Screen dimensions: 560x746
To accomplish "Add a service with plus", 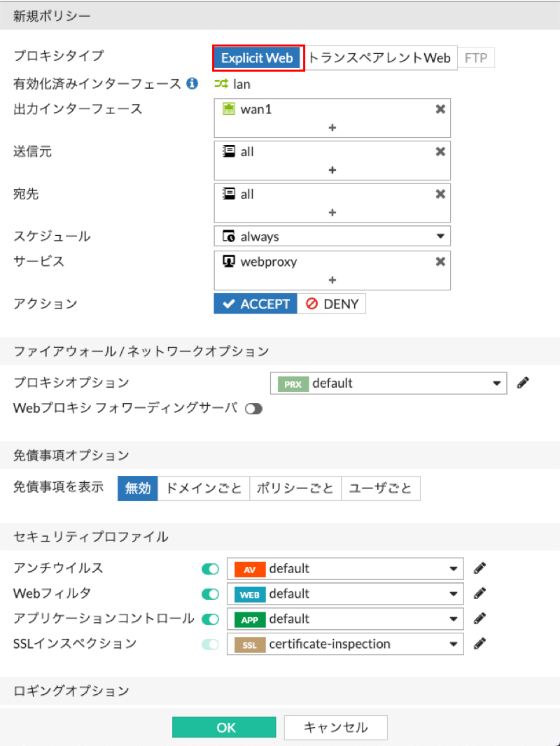I will point(332,280).
